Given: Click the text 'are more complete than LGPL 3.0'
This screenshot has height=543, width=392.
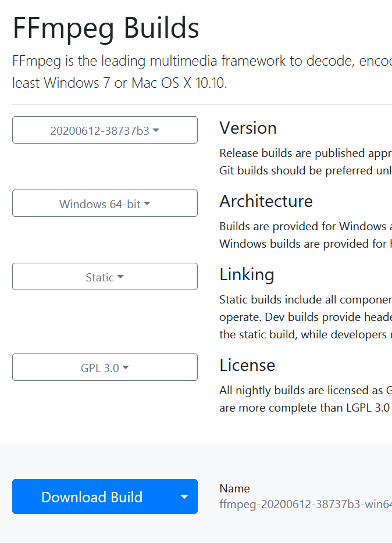Looking at the screenshot, I should [305, 408].
